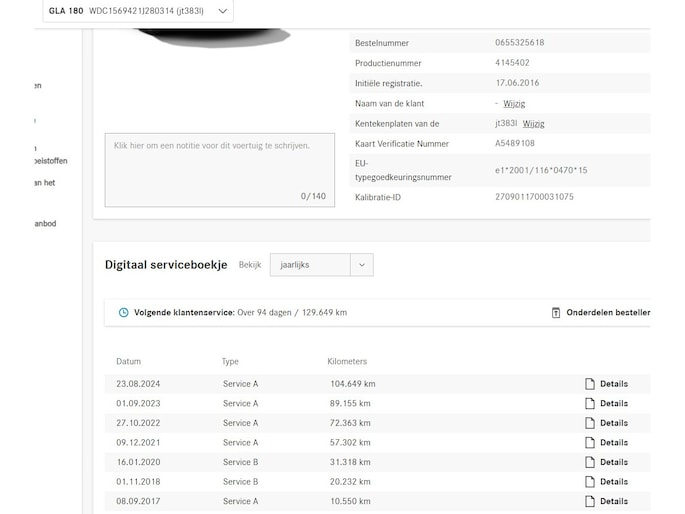Click the next service text 'Over 94 dagen'
This screenshot has height=514, width=685.
pos(264,313)
